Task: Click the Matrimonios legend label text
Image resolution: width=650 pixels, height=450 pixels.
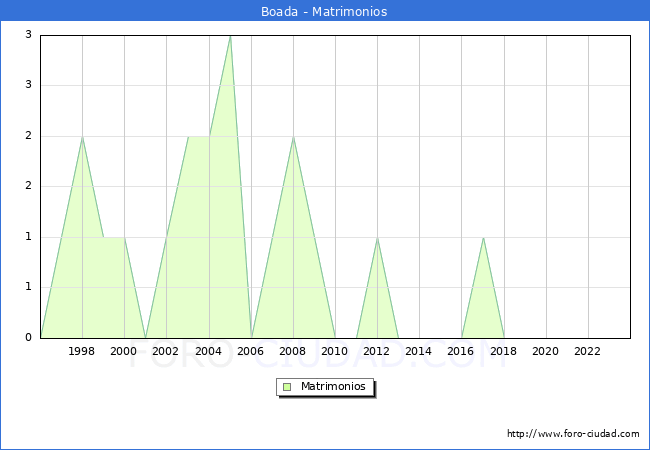Action: 332,387
